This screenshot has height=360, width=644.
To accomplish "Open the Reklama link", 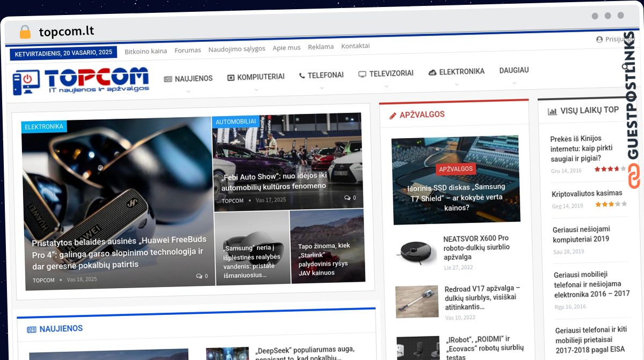I will click(x=321, y=47).
